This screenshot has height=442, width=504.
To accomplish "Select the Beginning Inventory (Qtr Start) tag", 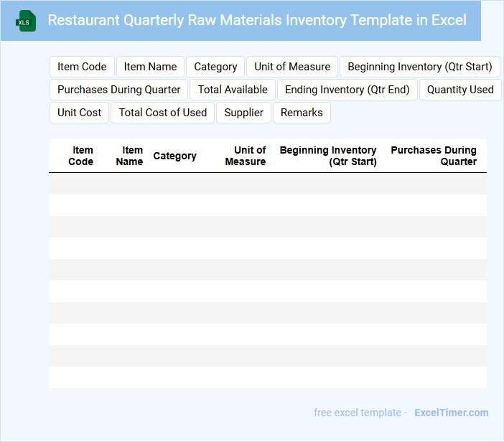I will point(420,67).
